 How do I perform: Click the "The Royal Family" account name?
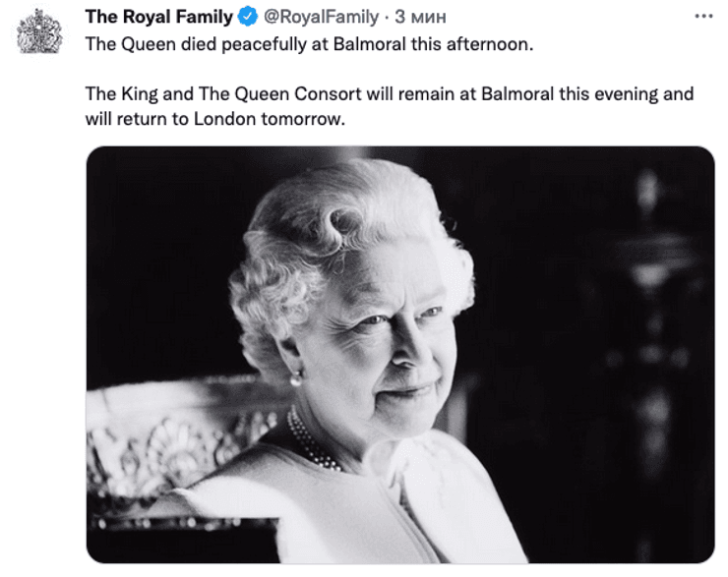[x=159, y=17]
